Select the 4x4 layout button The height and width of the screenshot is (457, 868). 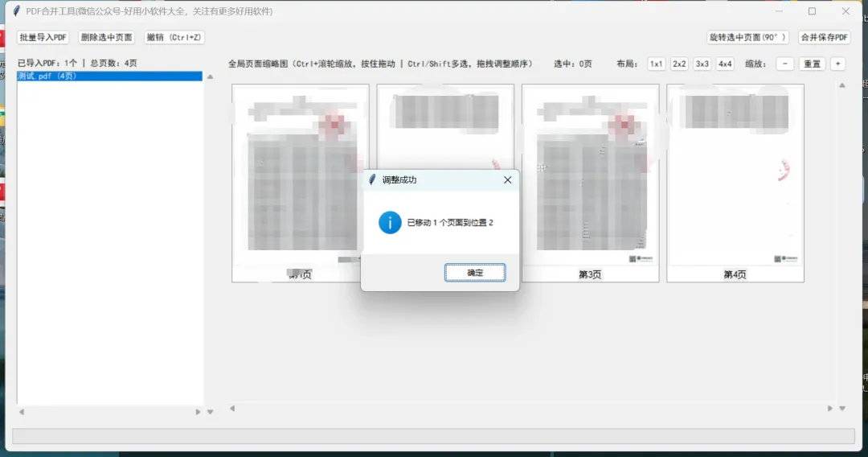725,64
